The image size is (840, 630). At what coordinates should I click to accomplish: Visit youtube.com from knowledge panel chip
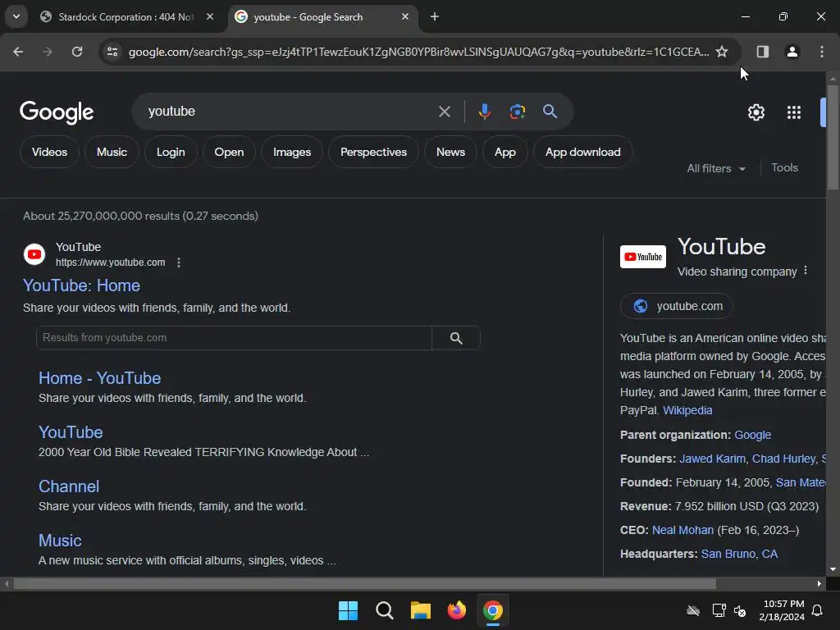tap(676, 307)
